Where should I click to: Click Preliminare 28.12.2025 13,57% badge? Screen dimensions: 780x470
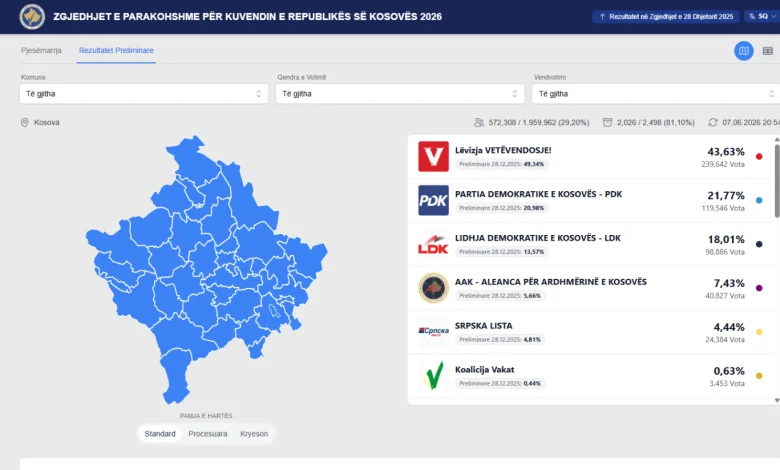[501, 252]
